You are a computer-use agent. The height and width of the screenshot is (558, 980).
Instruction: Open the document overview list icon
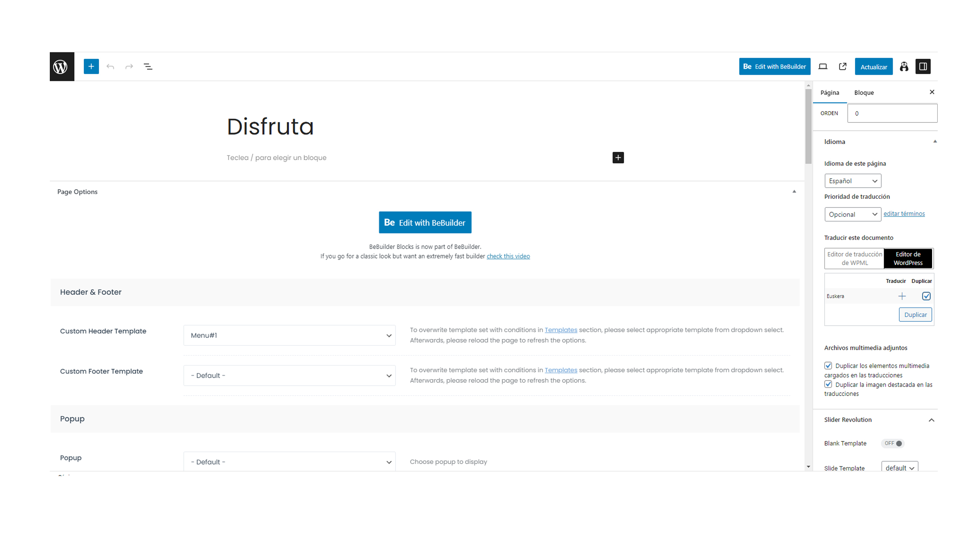click(x=148, y=66)
